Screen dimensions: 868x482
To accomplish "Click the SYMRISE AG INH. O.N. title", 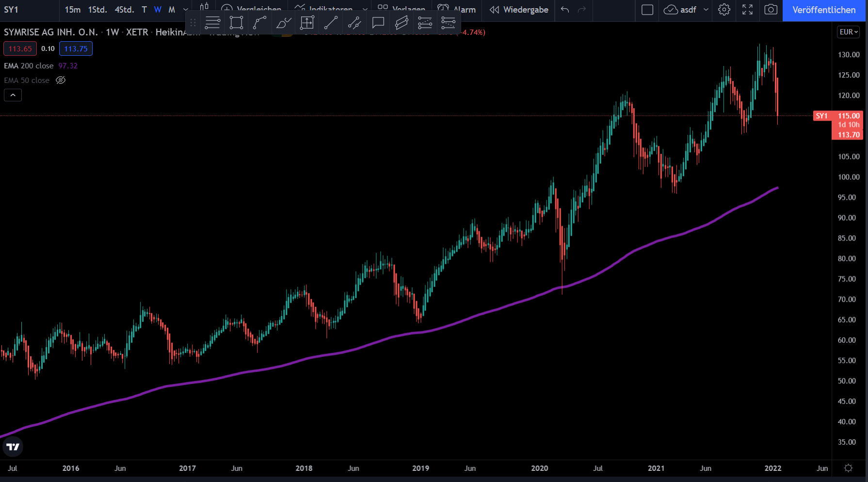I will 51,32.
